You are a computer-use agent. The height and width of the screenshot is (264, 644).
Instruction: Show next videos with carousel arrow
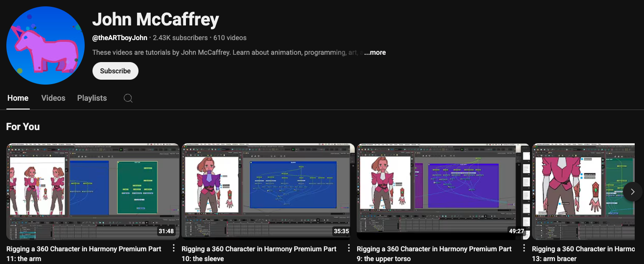click(632, 192)
